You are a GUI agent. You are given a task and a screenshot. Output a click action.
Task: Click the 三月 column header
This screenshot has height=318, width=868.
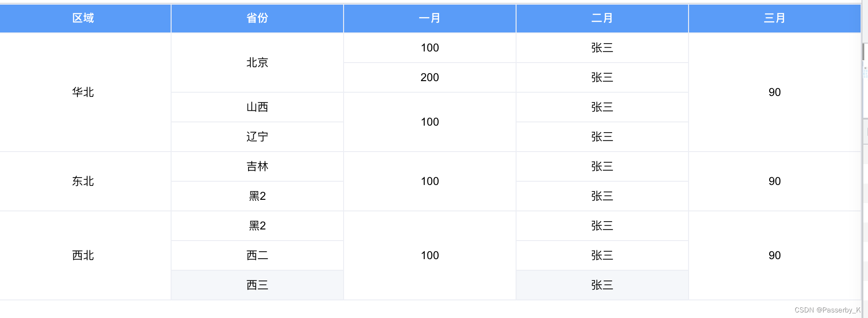click(774, 18)
